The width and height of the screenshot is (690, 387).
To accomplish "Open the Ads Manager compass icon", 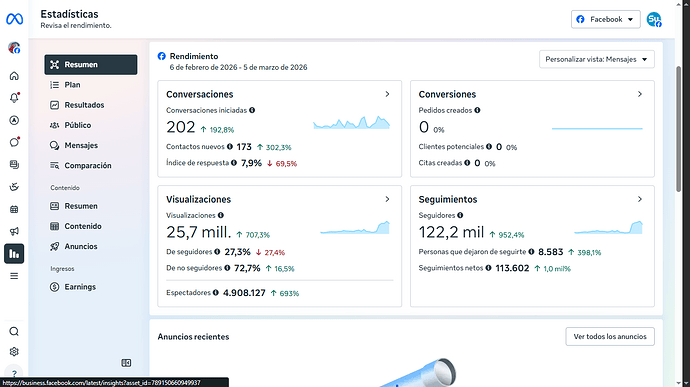I will point(14,120).
